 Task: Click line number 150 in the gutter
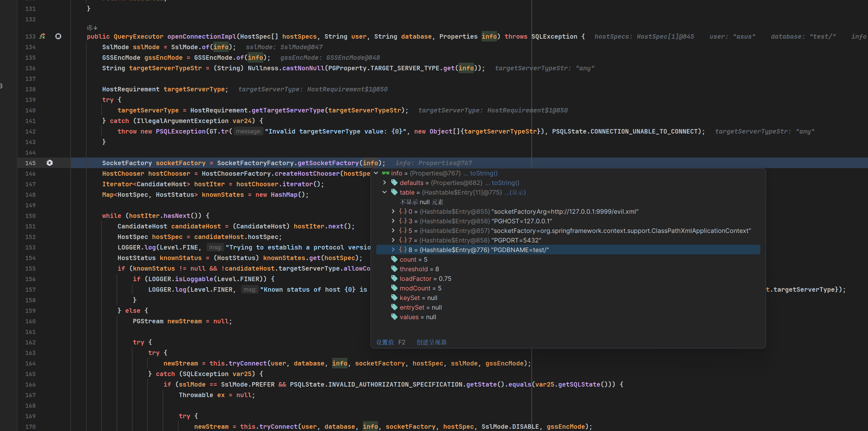tap(30, 216)
